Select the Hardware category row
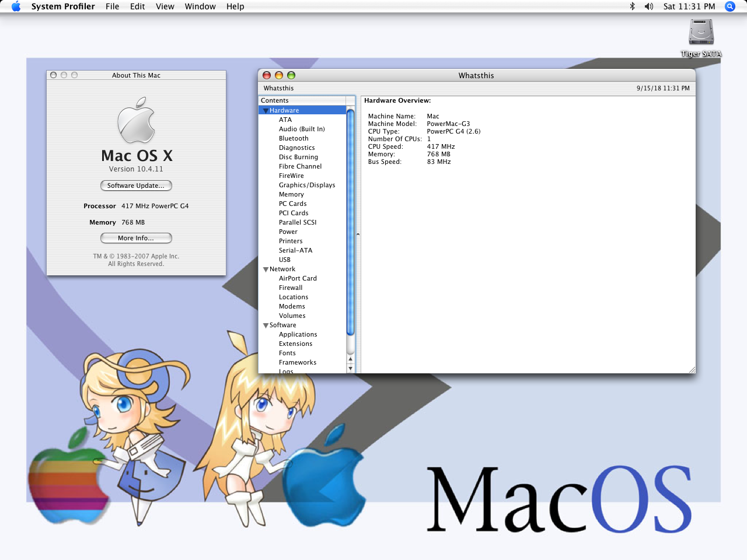Image resolution: width=747 pixels, height=560 pixels. 302,110
